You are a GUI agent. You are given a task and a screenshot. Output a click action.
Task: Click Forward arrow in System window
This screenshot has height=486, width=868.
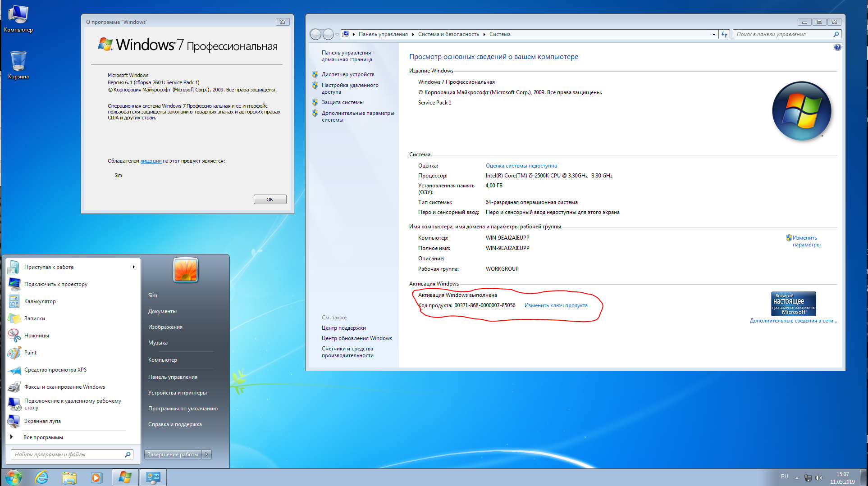click(x=329, y=34)
